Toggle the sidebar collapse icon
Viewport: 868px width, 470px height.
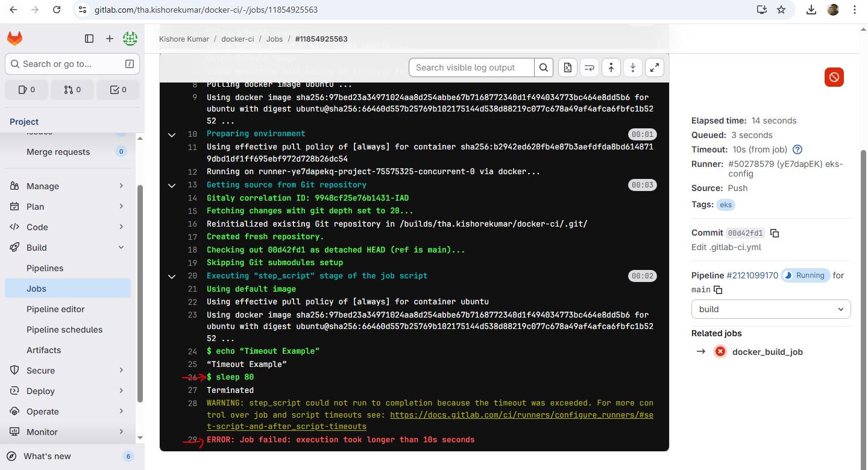coord(89,39)
